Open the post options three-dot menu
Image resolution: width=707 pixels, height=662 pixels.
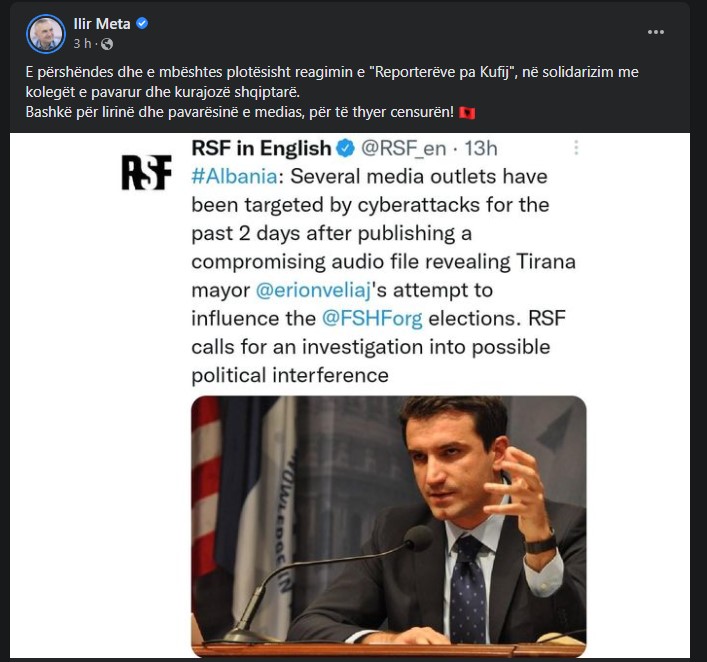point(656,32)
